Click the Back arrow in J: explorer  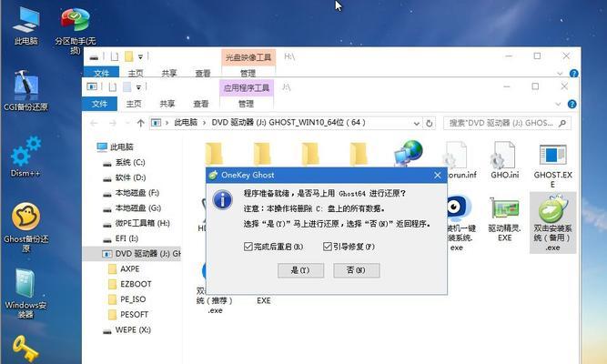[94, 123]
